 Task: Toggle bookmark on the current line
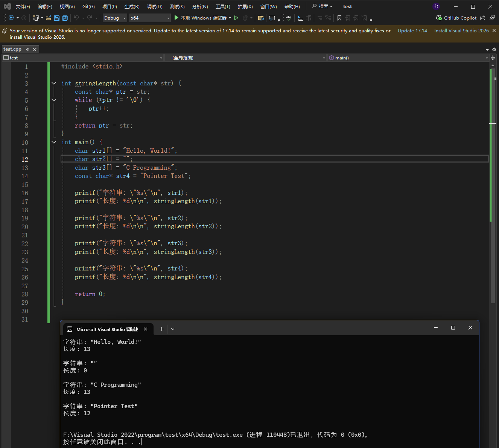(339, 18)
